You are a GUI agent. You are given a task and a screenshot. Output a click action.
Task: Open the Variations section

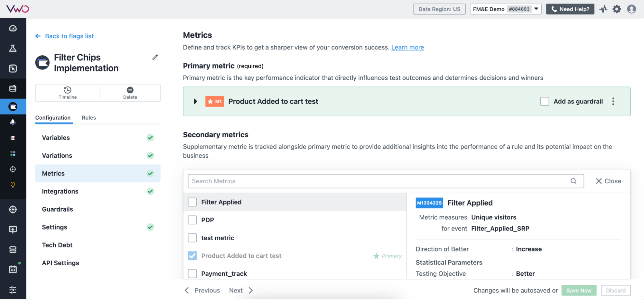(98, 156)
